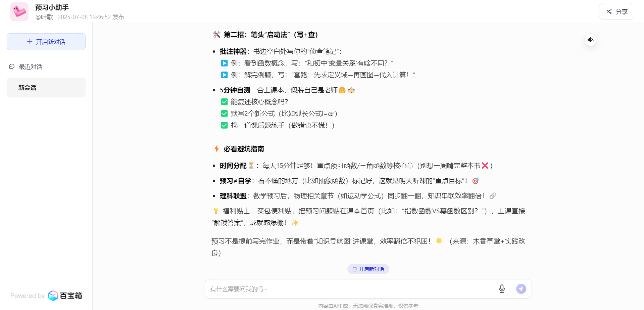Click the refresh icon in 开启新对话 pill
This screenshot has height=310, width=644.
click(355, 269)
